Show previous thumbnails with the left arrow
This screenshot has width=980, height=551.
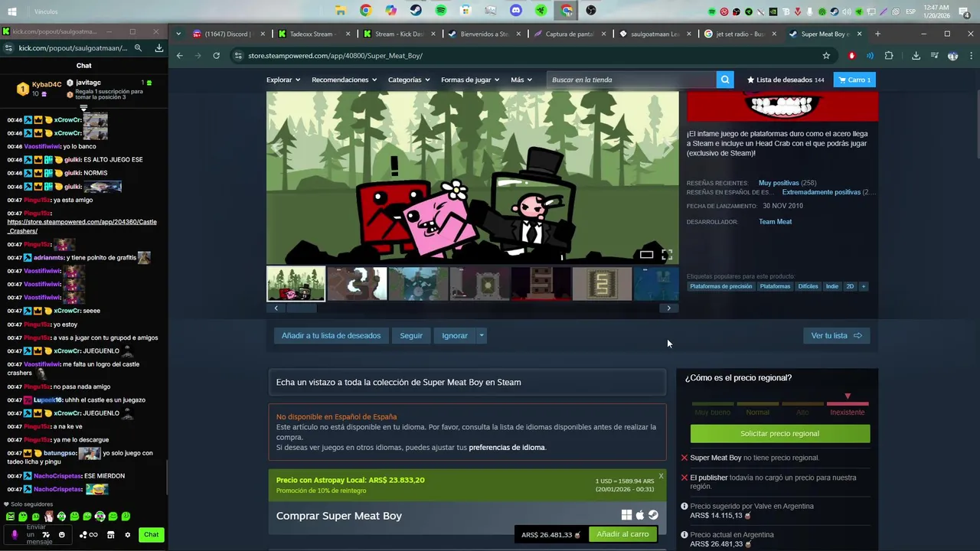(x=276, y=308)
